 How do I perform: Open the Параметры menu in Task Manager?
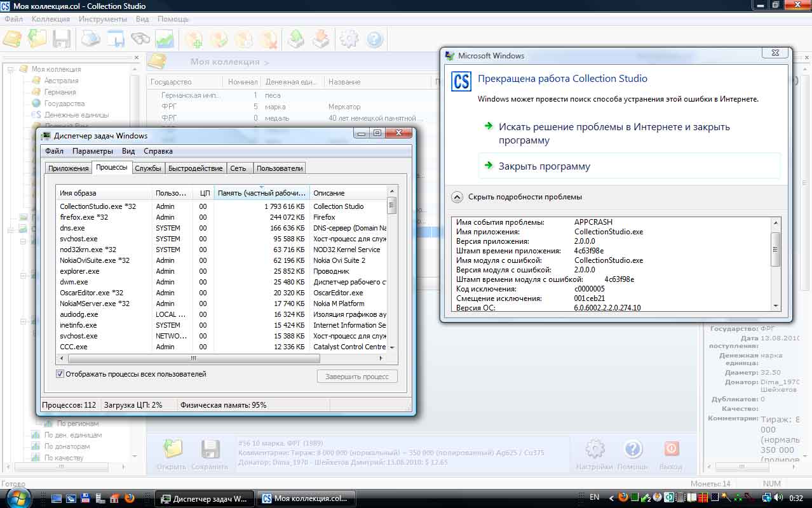pos(93,151)
